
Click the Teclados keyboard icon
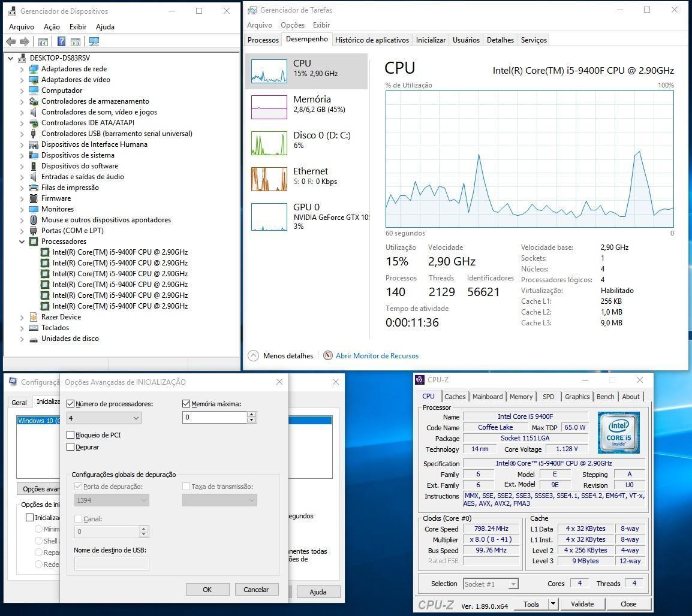pyautogui.click(x=34, y=328)
